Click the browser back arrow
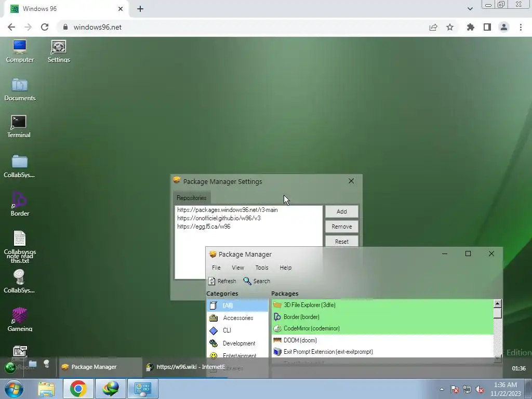Viewport: 532px width, 399px height. click(11, 27)
